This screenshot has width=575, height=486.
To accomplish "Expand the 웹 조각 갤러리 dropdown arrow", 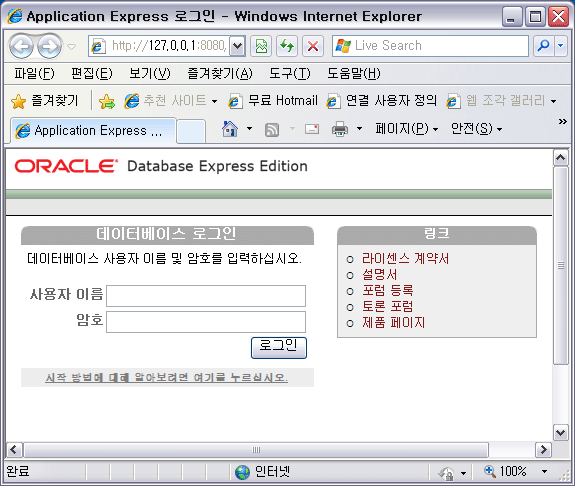I will pos(553,101).
